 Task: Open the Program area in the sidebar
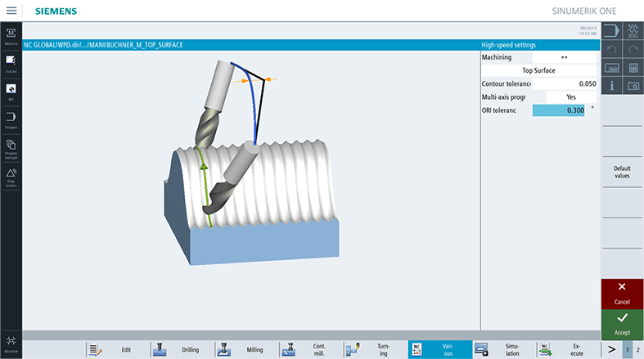point(11,120)
